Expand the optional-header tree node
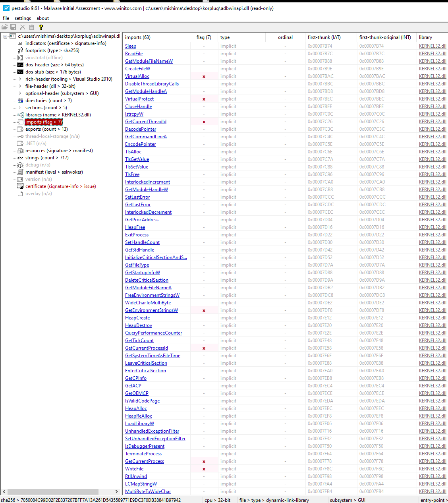Viewport: 448px width, 503px height. coord(20,93)
